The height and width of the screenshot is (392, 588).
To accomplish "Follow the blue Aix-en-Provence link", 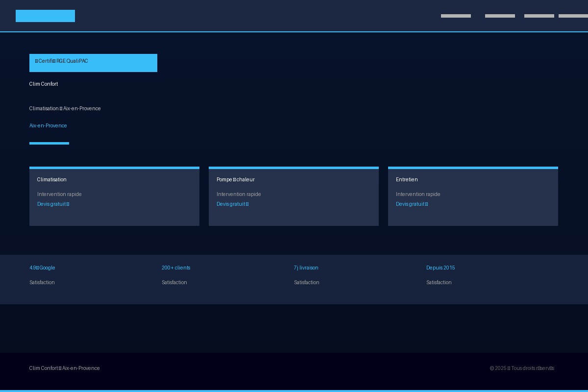I will point(48,126).
